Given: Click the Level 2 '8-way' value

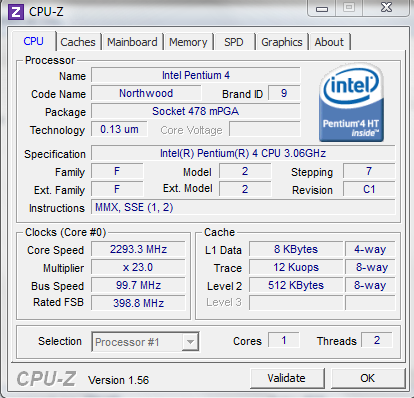Looking at the screenshot, I should [x=370, y=285].
